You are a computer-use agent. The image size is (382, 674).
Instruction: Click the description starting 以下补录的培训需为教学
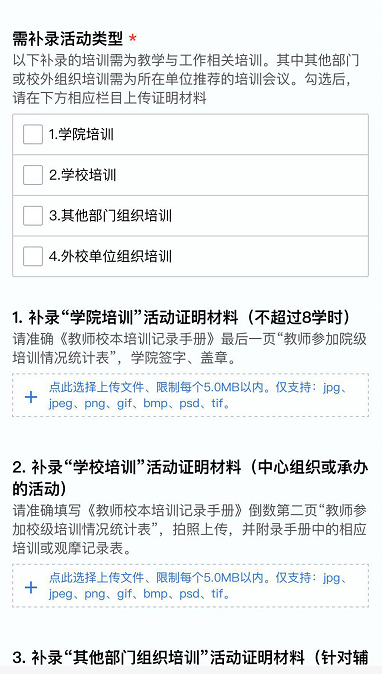(186, 80)
